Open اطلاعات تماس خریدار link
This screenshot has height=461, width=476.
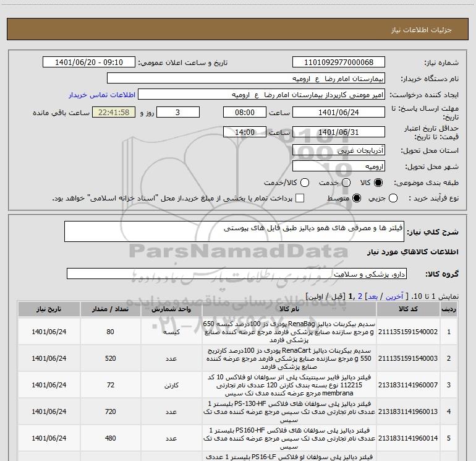point(102,95)
